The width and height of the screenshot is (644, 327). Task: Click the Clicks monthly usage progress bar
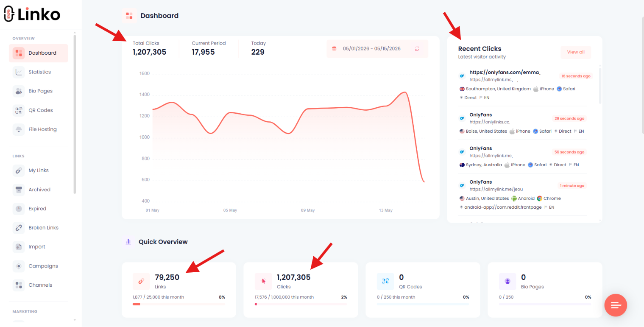pos(301,304)
